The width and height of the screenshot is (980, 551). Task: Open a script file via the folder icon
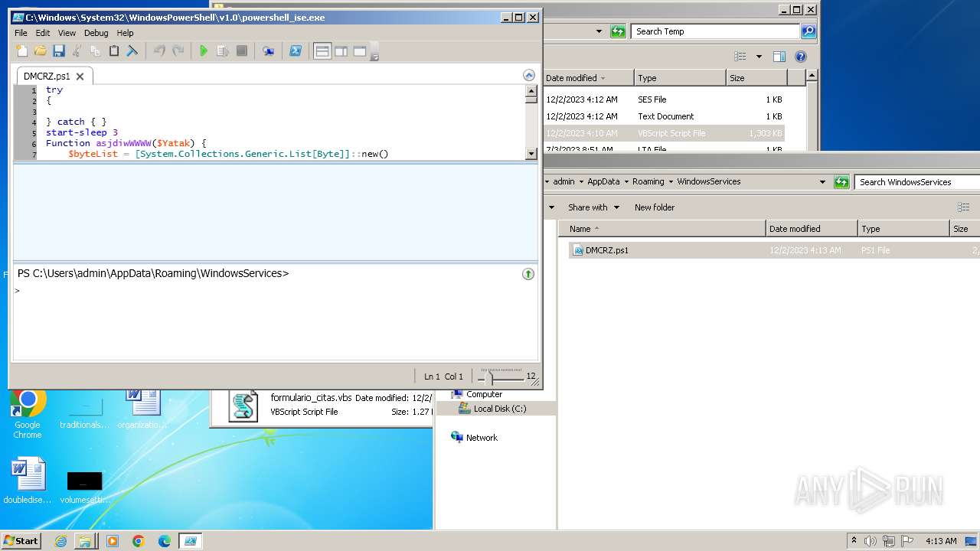click(40, 51)
